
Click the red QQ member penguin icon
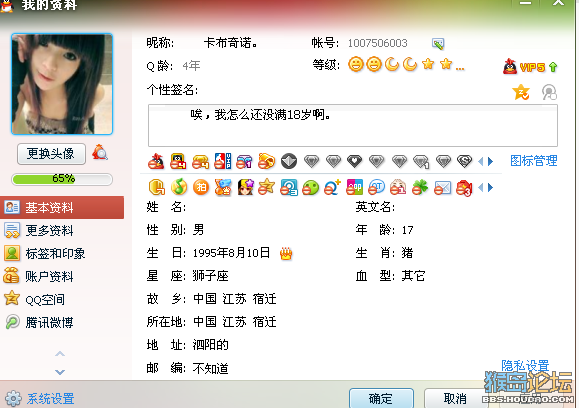(x=156, y=161)
